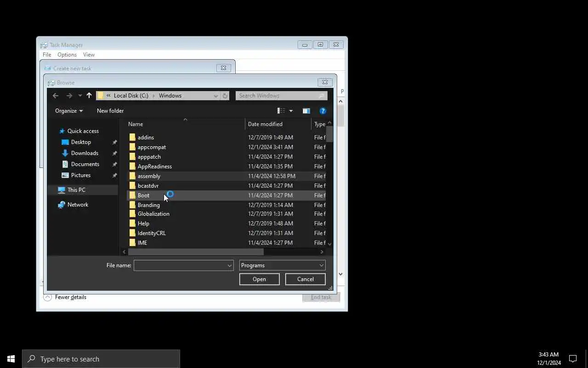Select the bcastdvr folder

[148, 186]
